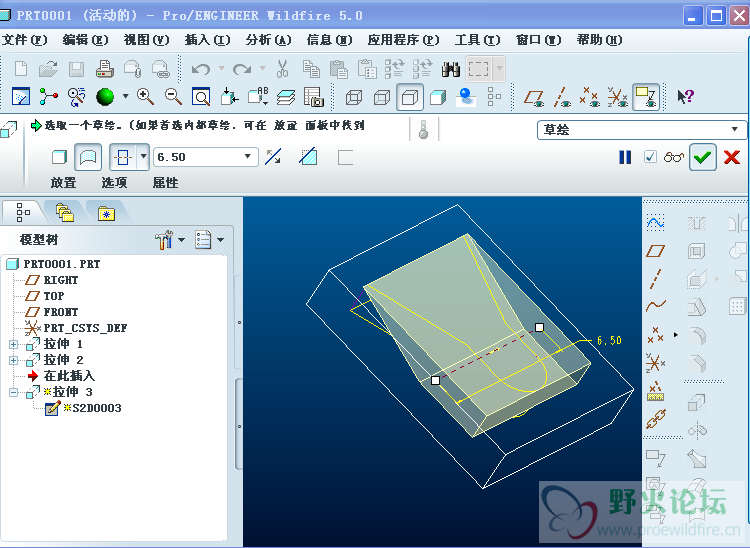Click the Zoom Out magnifier
The width and height of the screenshot is (750, 548).
[x=173, y=97]
